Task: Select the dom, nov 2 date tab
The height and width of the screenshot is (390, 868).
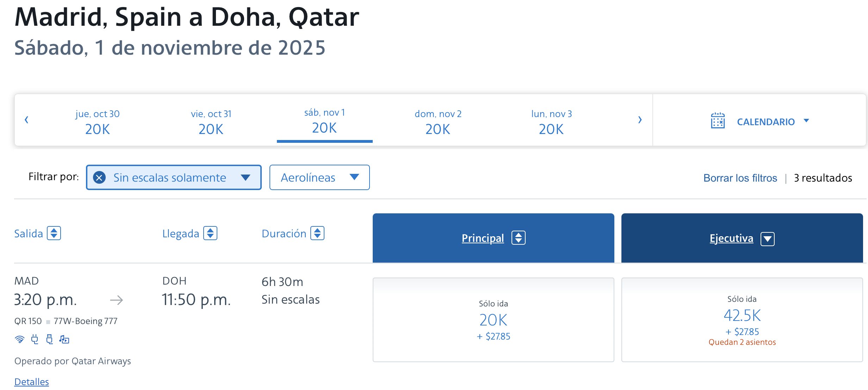Action: tap(438, 122)
